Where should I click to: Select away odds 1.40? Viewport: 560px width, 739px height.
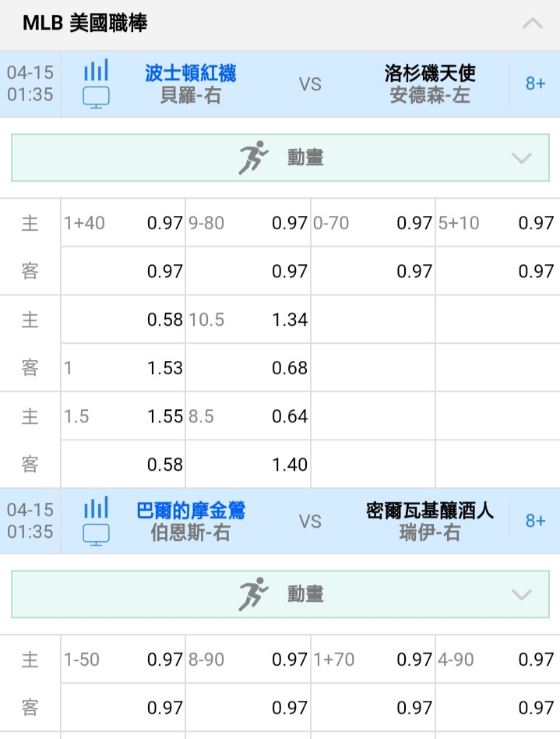(248, 465)
